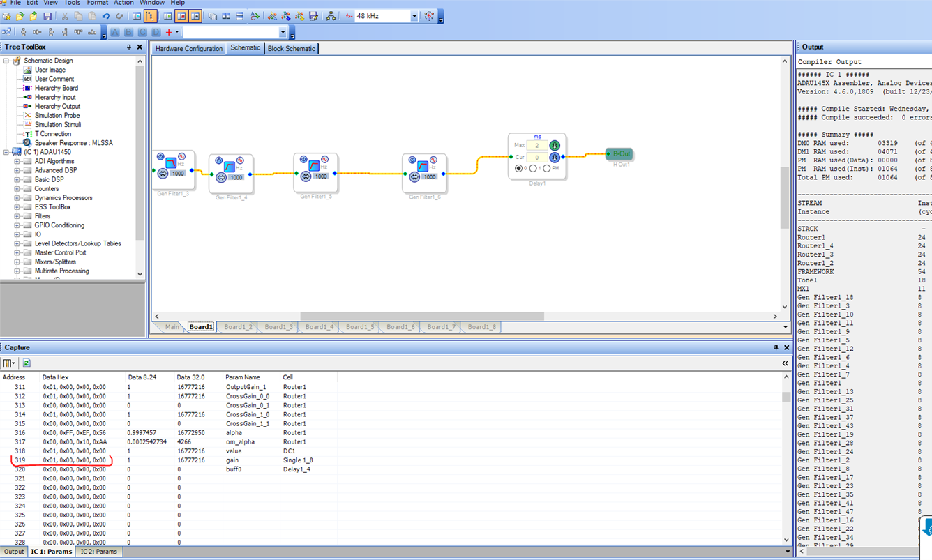Viewport: 932px width, 560px height.
Task: Expand the Dynamics Processors tree node
Action: point(17,198)
